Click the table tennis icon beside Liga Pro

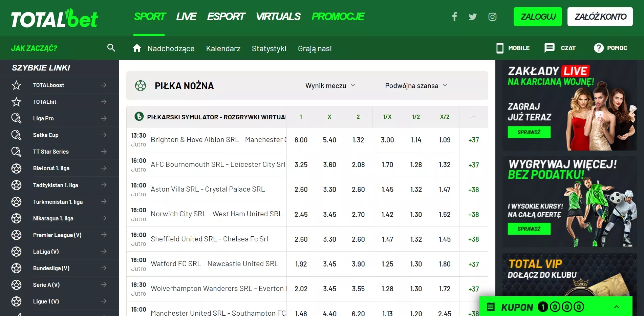point(16,118)
